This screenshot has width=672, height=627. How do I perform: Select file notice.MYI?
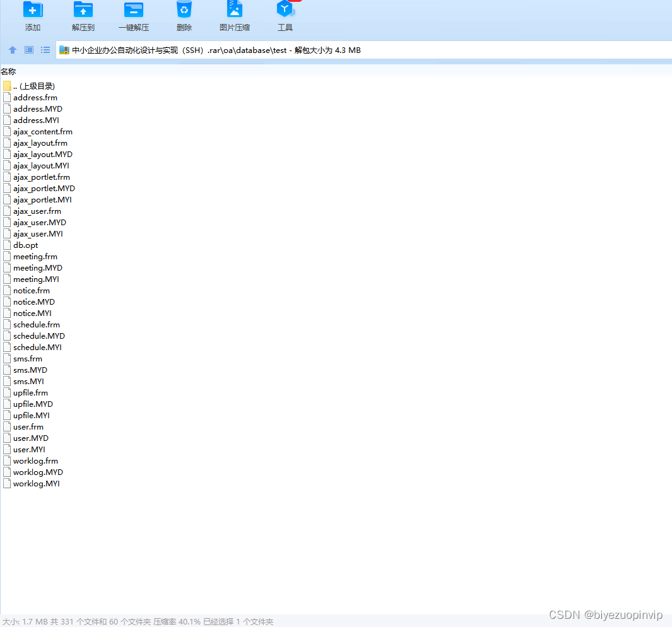(x=32, y=313)
